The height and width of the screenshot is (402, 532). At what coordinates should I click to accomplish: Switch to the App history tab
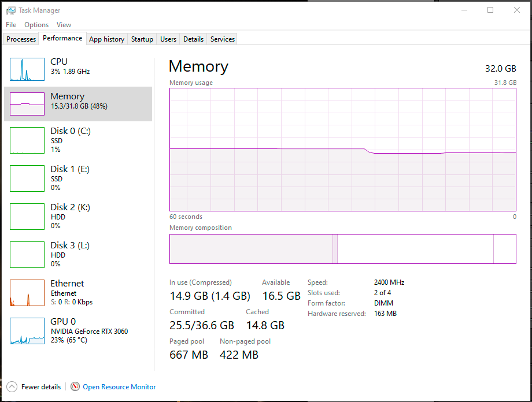click(x=106, y=39)
